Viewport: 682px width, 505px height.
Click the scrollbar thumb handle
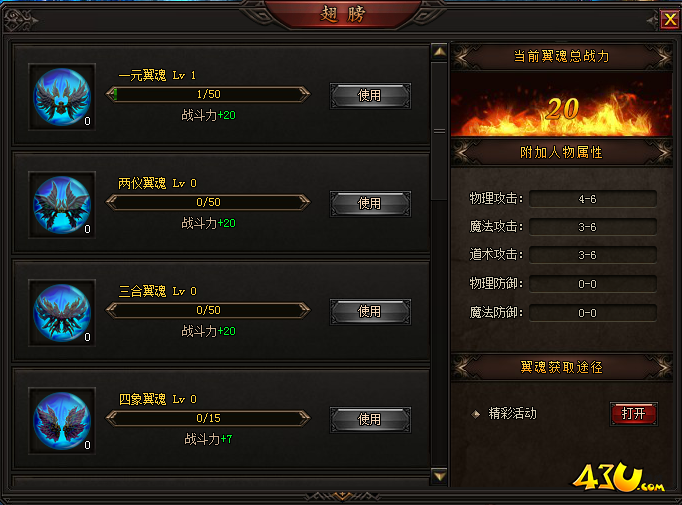tap(439, 131)
